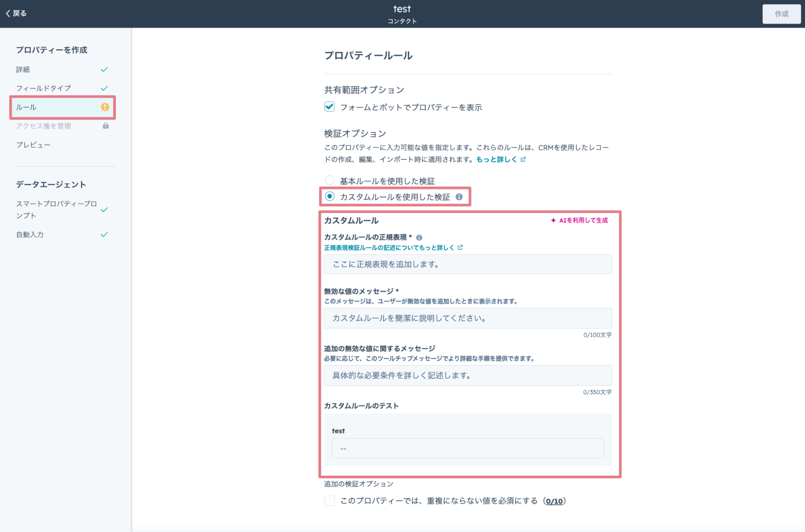Open the フィールドタイプ step in sidebar

coord(43,88)
